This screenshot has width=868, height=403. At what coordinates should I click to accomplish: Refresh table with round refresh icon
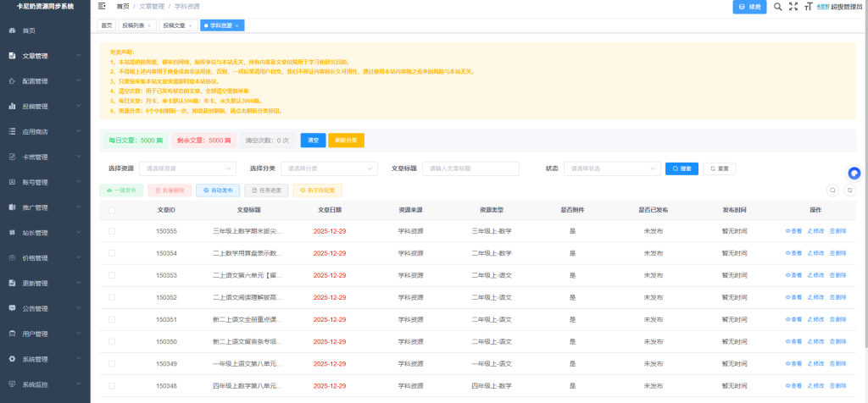pos(851,190)
